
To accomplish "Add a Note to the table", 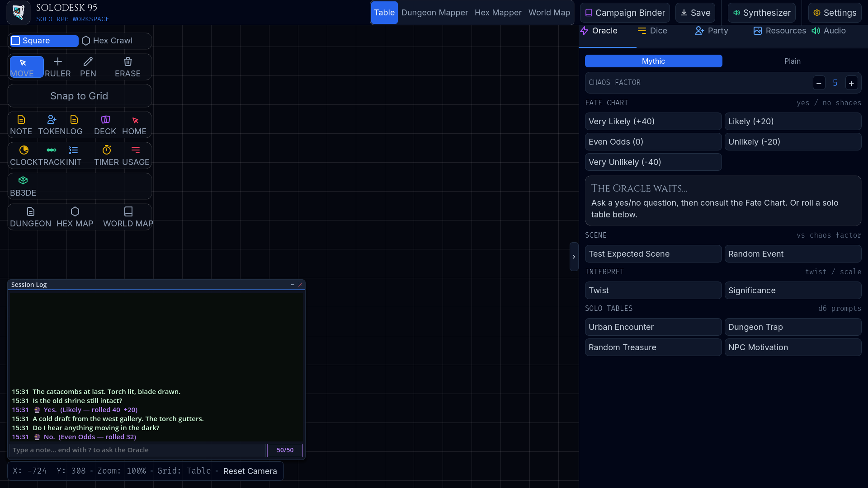I will 21,125.
